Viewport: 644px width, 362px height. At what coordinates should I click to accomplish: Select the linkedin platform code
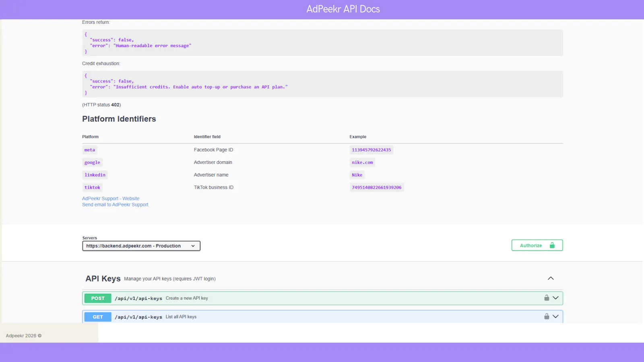pos(95,175)
